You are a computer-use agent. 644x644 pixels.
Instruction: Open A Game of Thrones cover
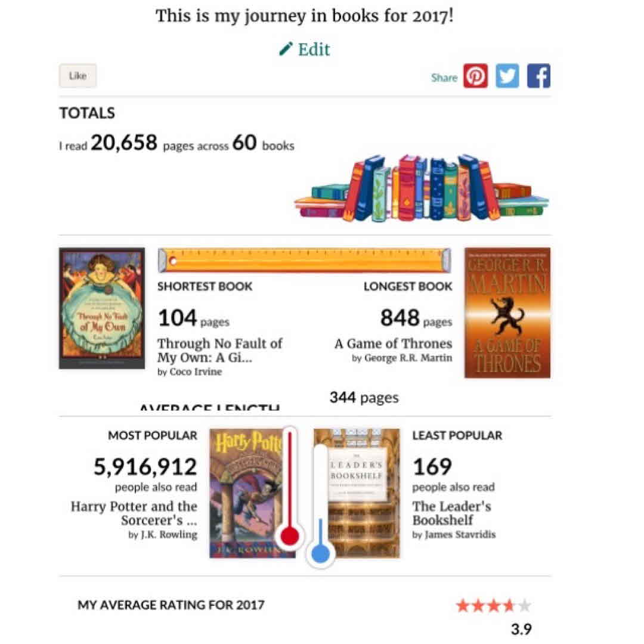click(x=507, y=312)
